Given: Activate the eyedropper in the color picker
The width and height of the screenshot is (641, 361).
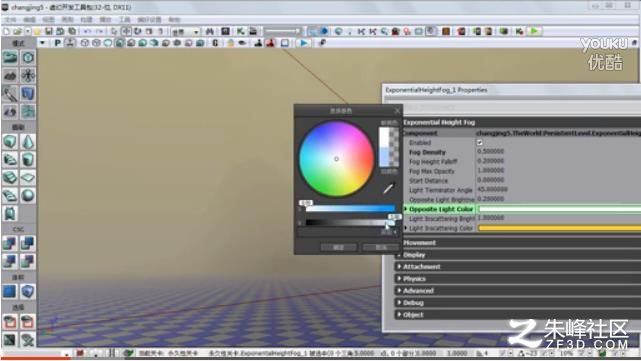Looking at the screenshot, I should pyautogui.click(x=388, y=188).
